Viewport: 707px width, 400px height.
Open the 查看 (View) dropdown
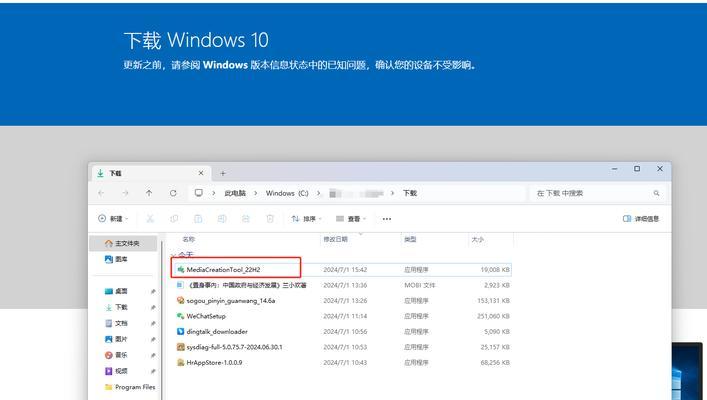(351, 219)
